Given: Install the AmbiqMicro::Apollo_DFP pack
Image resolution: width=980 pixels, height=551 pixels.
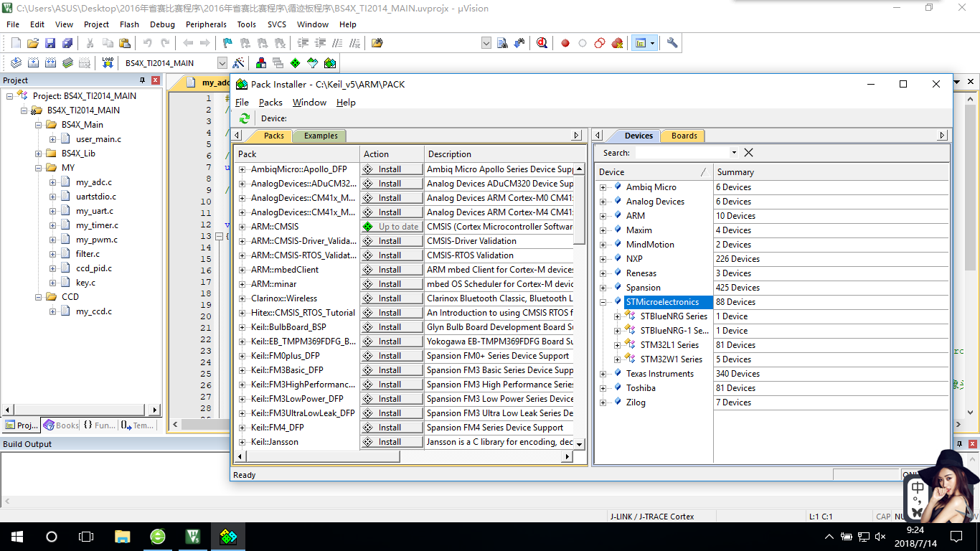Looking at the screenshot, I should 392,169.
